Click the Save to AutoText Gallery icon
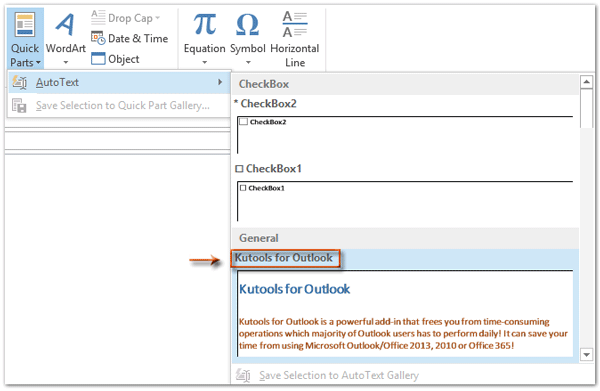The width and height of the screenshot is (600, 391). pos(243,375)
